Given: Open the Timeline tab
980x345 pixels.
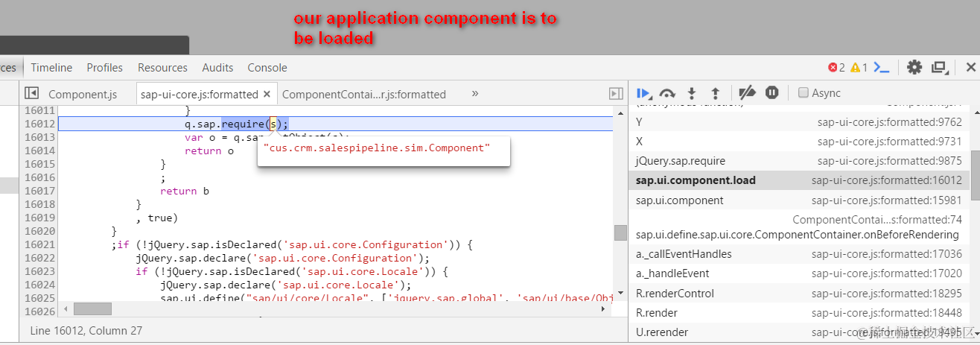Looking at the screenshot, I should (x=51, y=67).
